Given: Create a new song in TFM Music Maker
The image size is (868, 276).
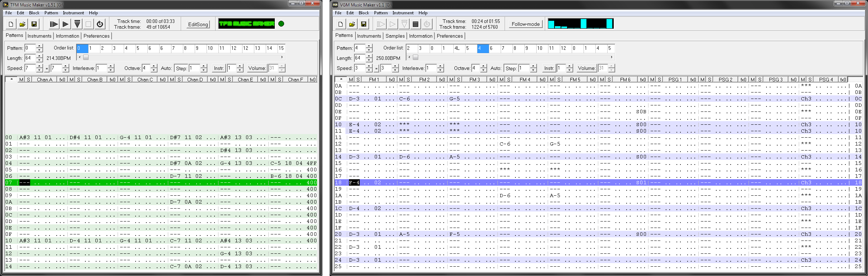Looking at the screenshot, I should click(11, 24).
